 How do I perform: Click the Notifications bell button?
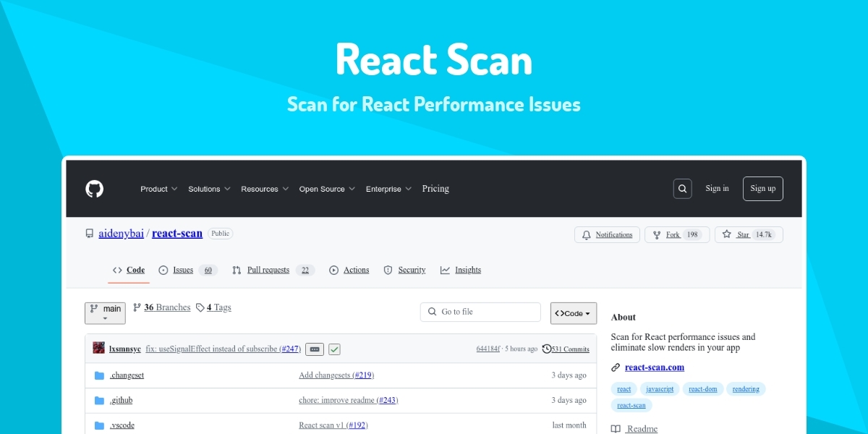click(607, 235)
